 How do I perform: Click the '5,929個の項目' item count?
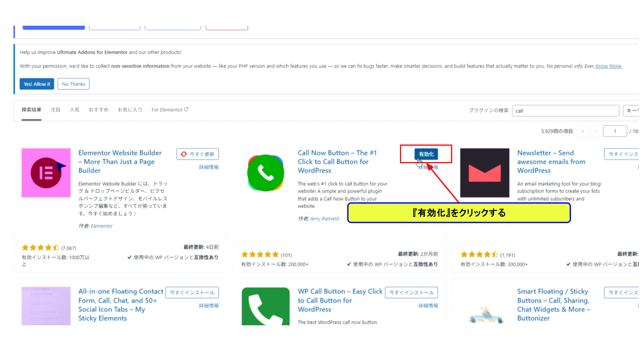[x=557, y=131]
